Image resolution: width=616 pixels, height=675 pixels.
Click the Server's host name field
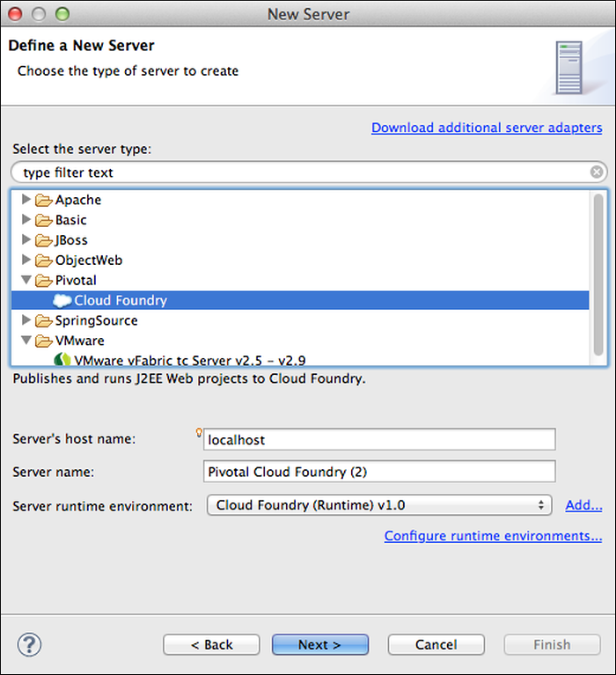pyautogui.click(x=379, y=439)
